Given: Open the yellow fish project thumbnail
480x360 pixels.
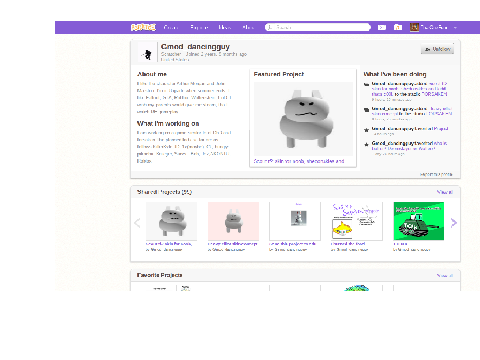Looking at the screenshot, I should click(357, 221).
